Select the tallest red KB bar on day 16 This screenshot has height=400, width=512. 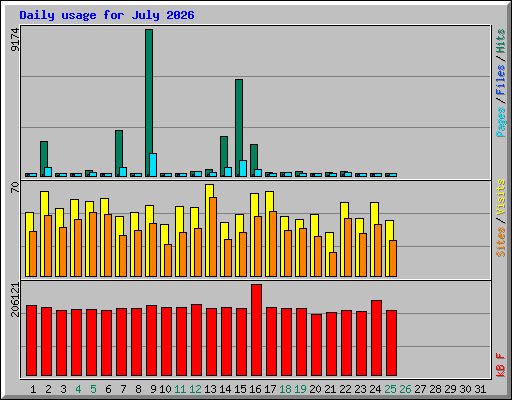pyautogui.click(x=256, y=330)
